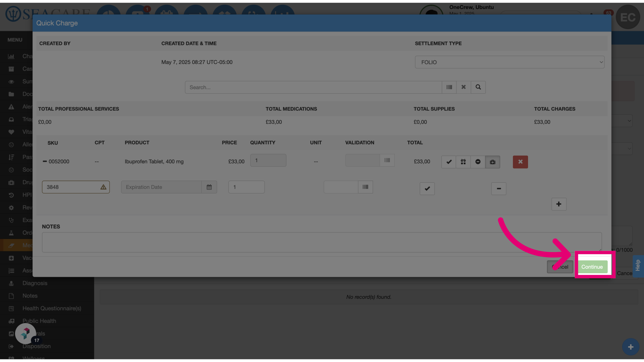Click the SeaCare trident logo
The width and height of the screenshot is (644, 362).
click(x=13, y=14)
